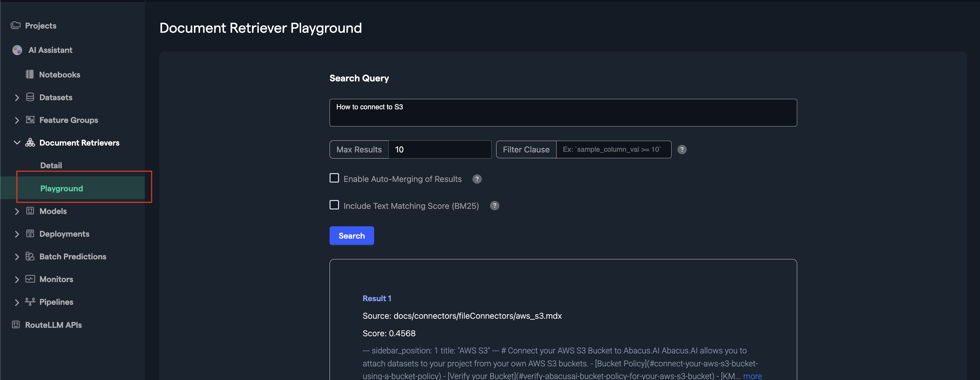Check Include Text Matching Score (BM25)
The height and width of the screenshot is (380, 980).
click(334, 205)
